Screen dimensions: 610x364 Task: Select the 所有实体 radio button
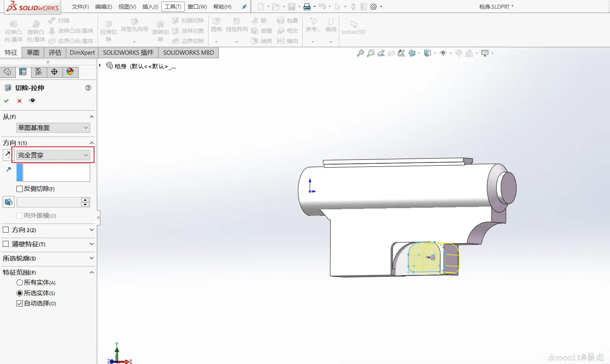(x=20, y=283)
